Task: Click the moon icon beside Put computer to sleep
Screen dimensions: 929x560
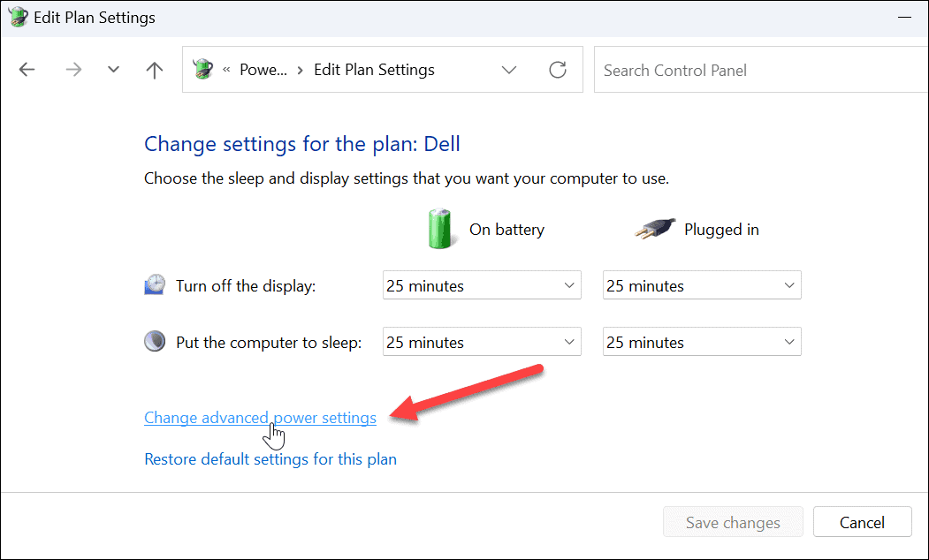Action: [x=155, y=341]
